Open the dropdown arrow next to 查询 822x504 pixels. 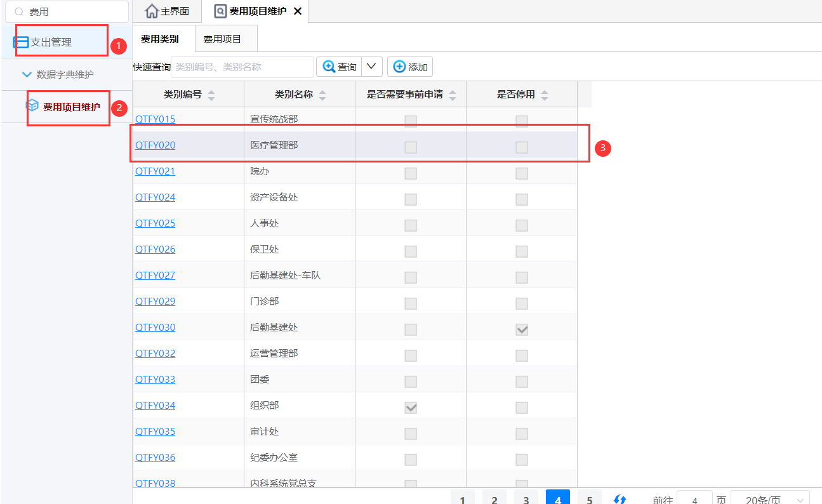pos(372,67)
